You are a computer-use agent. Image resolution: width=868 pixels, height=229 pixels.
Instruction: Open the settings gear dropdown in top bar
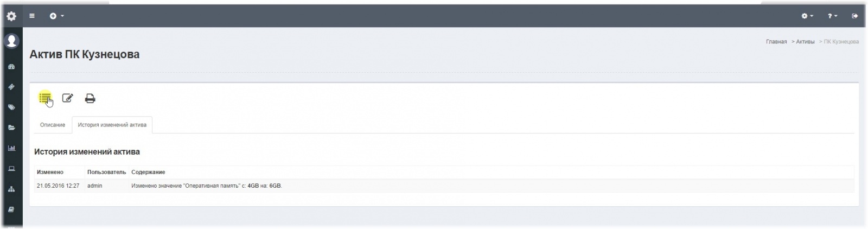coord(807,16)
